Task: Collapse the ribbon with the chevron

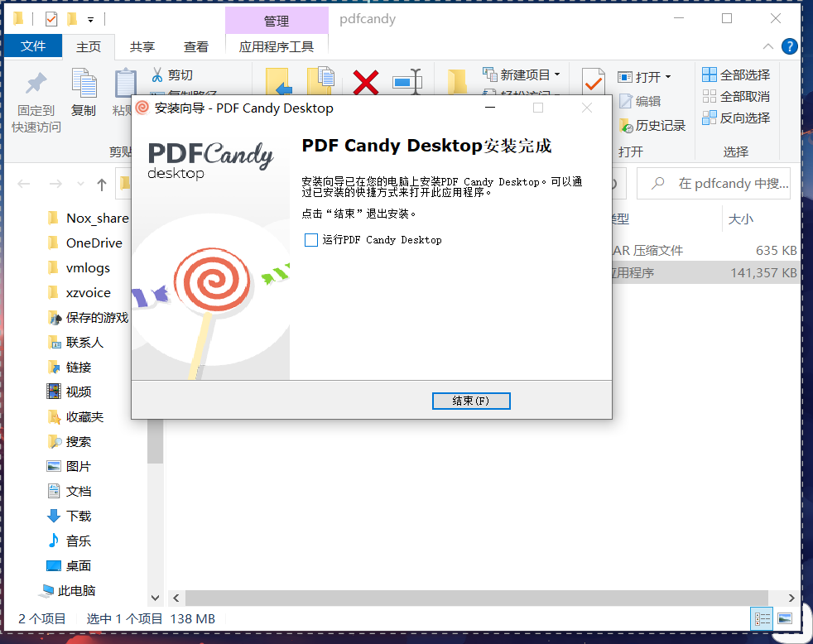Action: (768, 46)
